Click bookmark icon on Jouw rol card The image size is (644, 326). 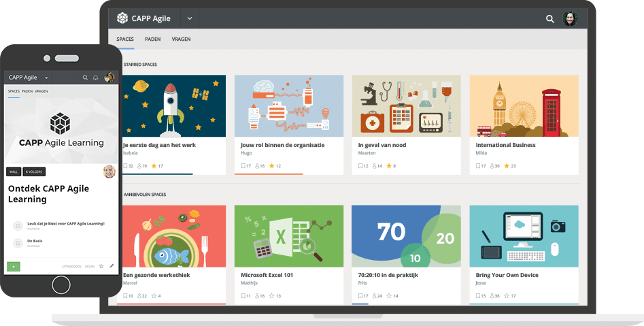[243, 166]
